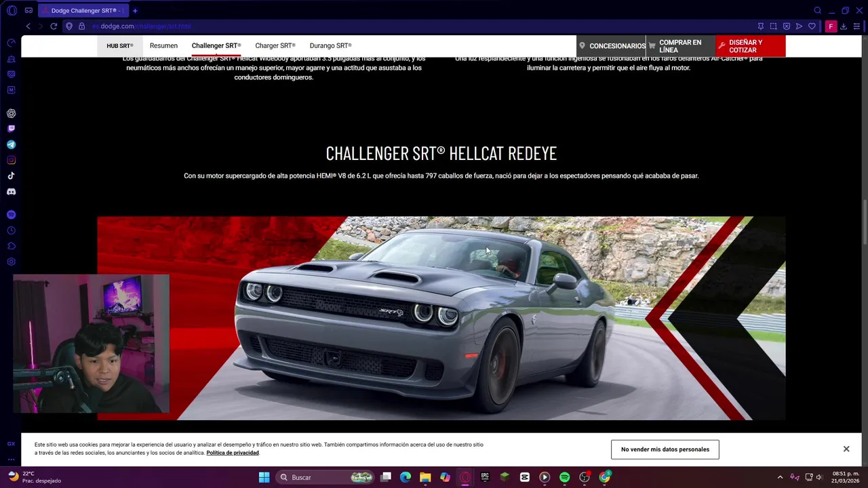
Task: Open the profile F avatar button
Action: 831,26
